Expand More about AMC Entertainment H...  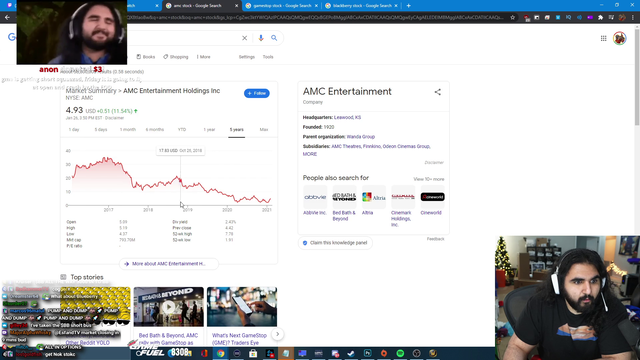pyautogui.click(x=169, y=264)
